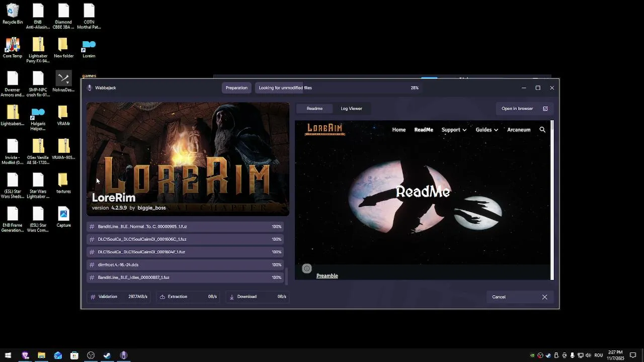Click the Download arrow icon

[231, 297]
